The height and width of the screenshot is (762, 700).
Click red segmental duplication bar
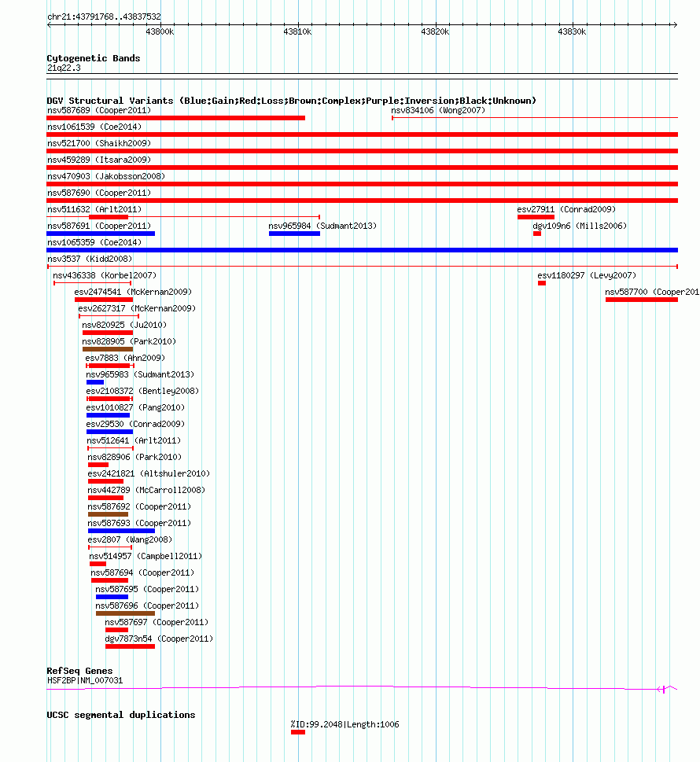coord(298,732)
